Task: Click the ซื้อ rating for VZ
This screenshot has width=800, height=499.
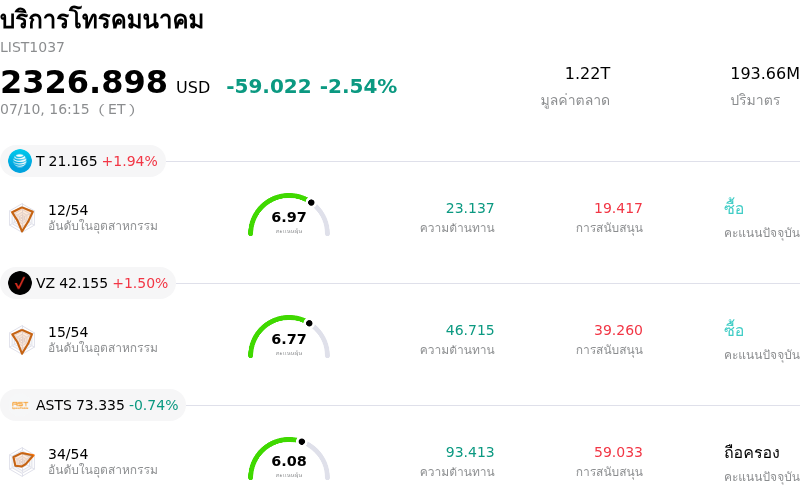Action: (734, 329)
